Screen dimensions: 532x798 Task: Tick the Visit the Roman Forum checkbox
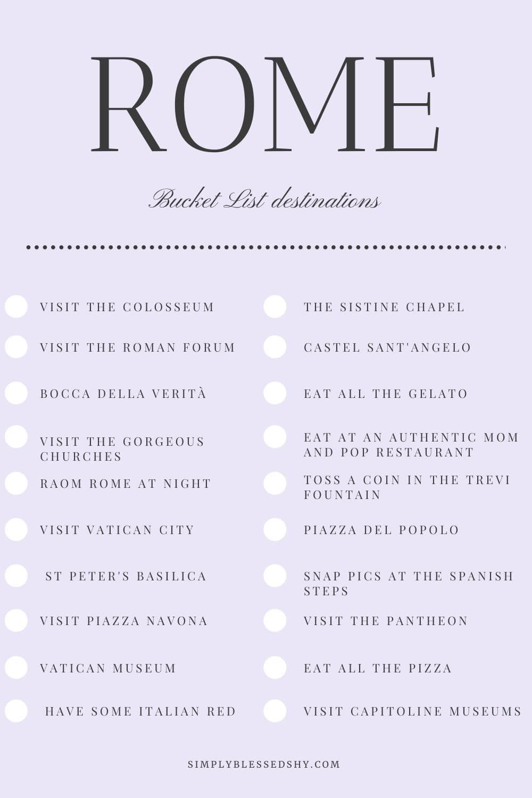16,347
